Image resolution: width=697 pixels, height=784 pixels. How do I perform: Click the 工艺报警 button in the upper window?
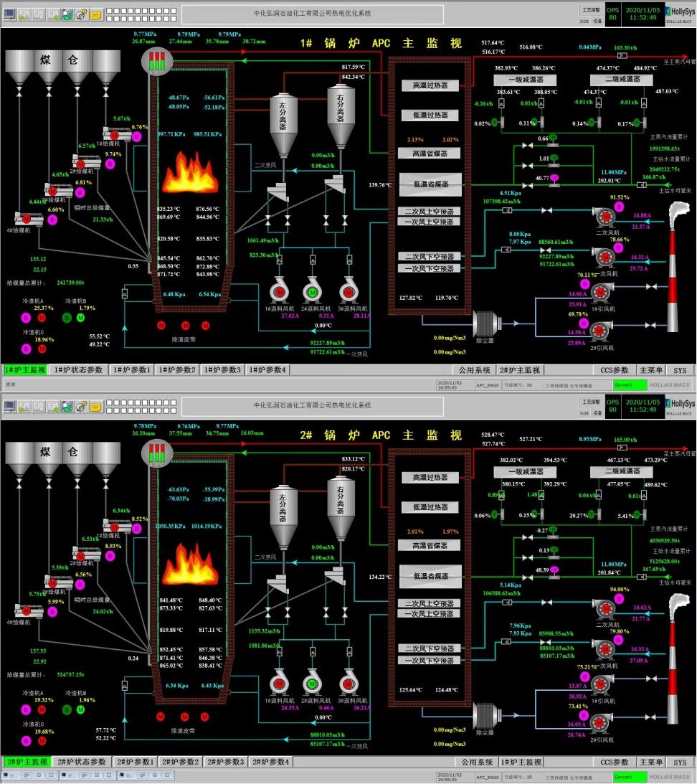591,10
